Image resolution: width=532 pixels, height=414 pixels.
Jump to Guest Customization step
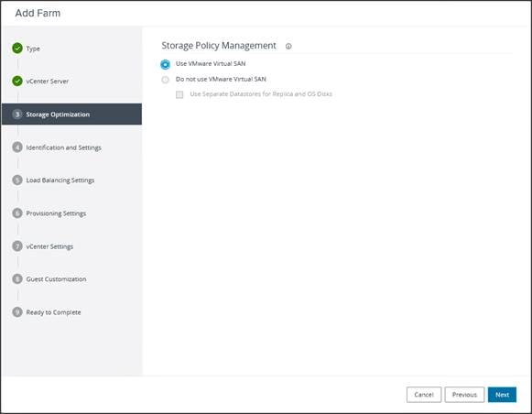tap(57, 279)
